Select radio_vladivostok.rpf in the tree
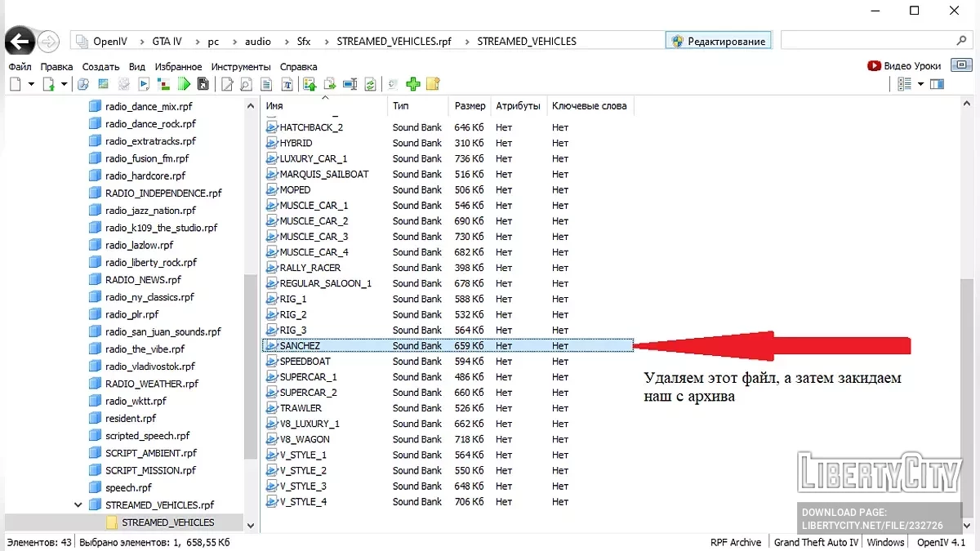980x551 pixels. click(x=150, y=367)
